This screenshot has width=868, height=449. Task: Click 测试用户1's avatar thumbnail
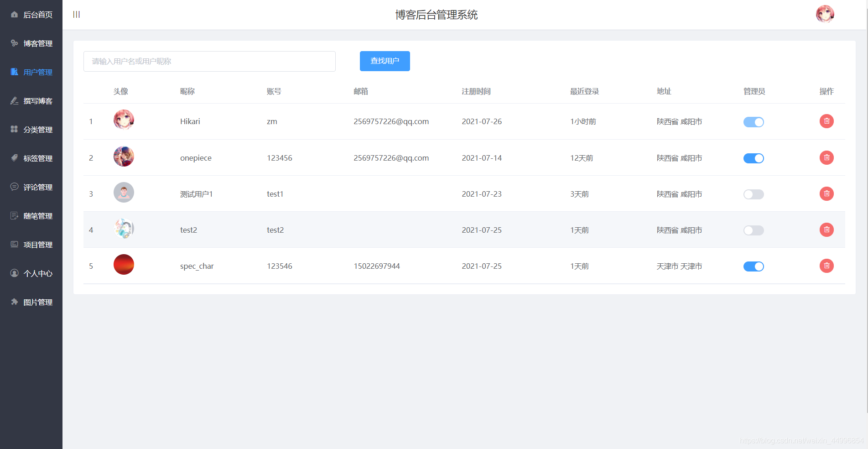(124, 193)
